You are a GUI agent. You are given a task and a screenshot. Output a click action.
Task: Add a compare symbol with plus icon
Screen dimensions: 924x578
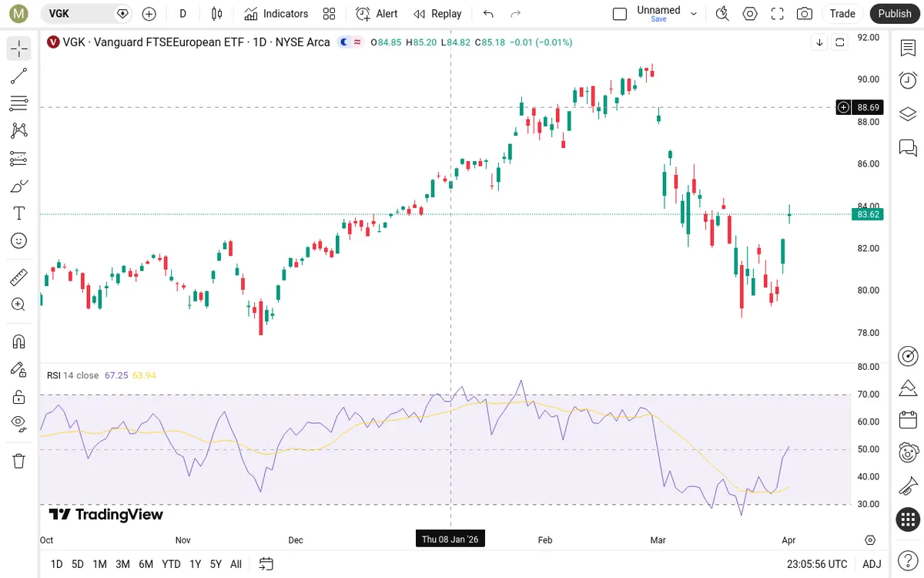click(x=149, y=14)
